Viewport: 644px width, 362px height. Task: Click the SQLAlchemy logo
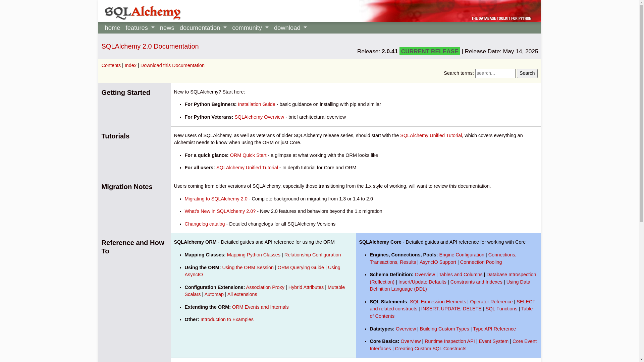(x=143, y=13)
